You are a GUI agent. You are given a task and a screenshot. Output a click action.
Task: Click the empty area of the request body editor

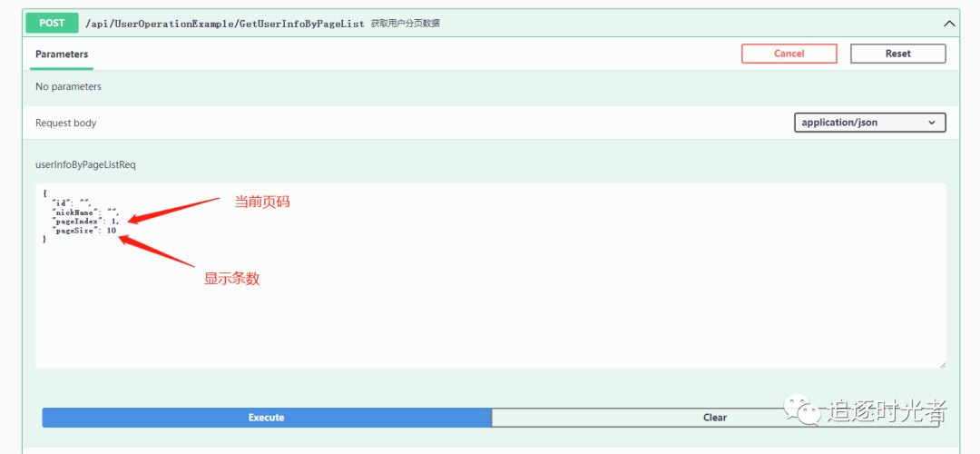click(x=490, y=309)
